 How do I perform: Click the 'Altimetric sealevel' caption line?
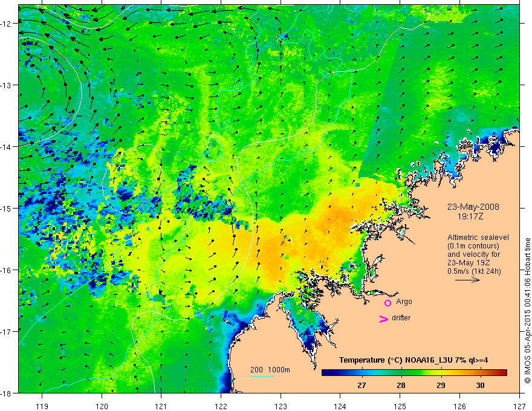point(478,238)
